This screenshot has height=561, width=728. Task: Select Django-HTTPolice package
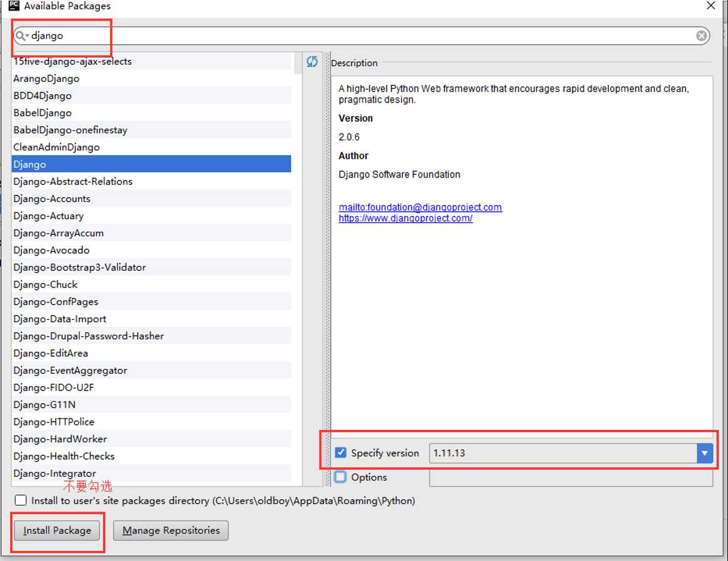tap(151, 422)
